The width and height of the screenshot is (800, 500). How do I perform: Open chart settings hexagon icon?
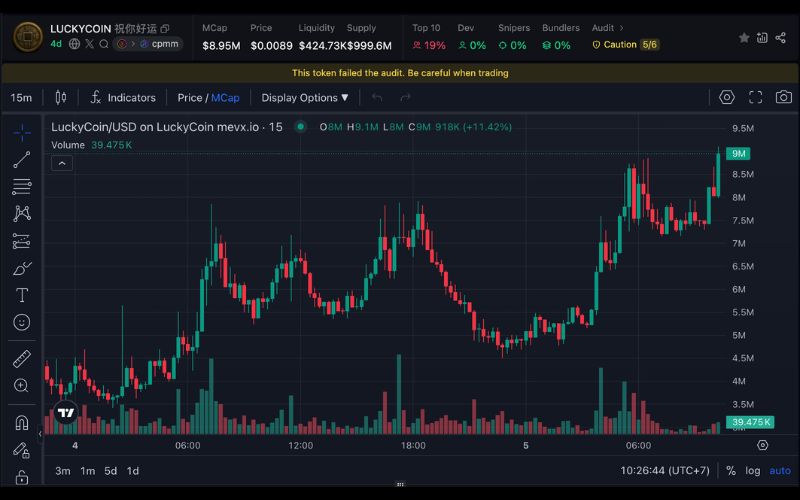727,97
